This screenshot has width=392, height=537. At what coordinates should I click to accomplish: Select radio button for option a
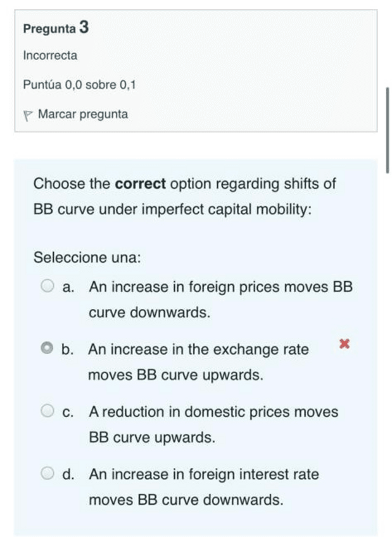(x=47, y=287)
